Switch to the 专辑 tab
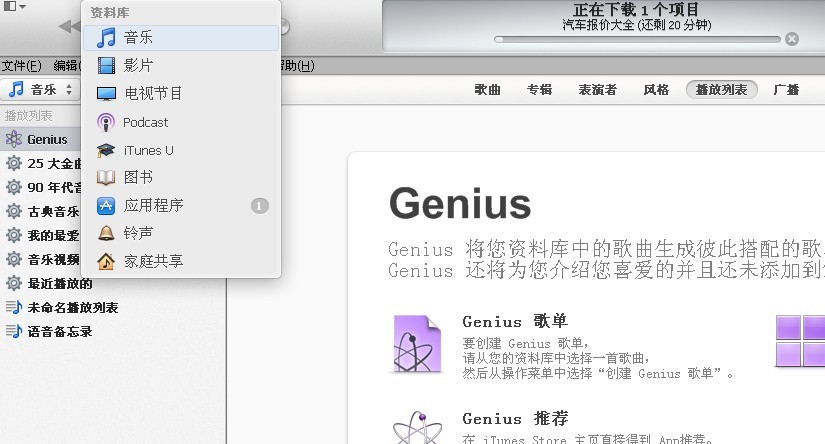 539,89
